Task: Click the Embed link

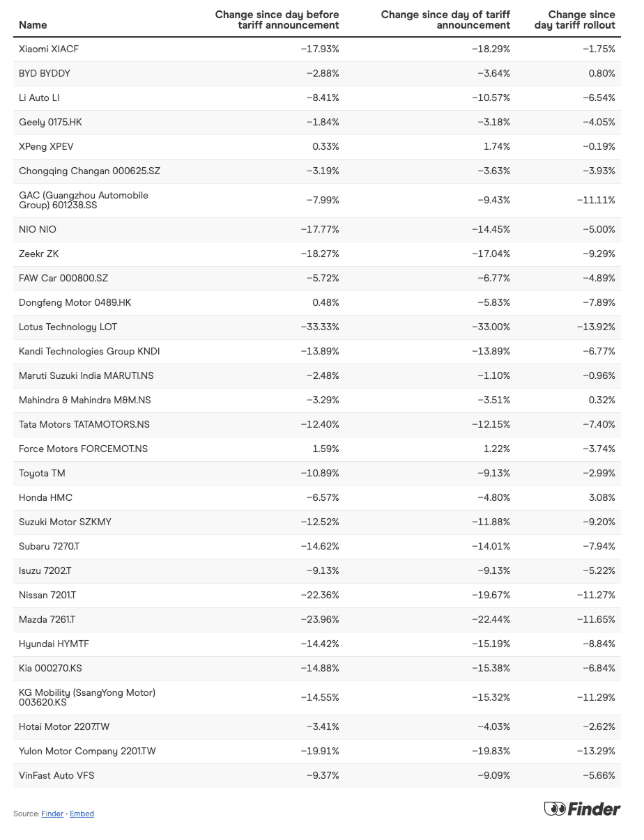Action: click(x=82, y=814)
